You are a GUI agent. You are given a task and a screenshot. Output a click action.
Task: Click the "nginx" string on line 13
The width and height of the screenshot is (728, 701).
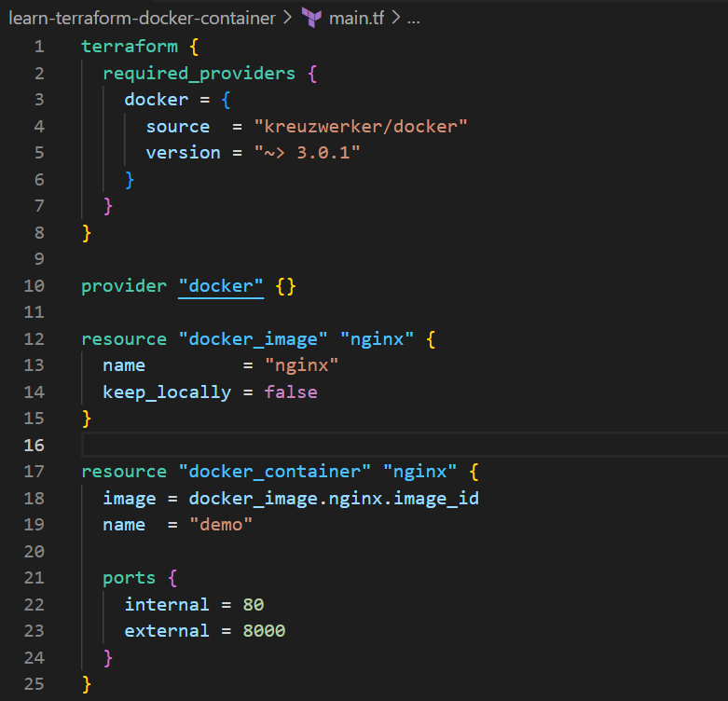pyautogui.click(x=302, y=365)
